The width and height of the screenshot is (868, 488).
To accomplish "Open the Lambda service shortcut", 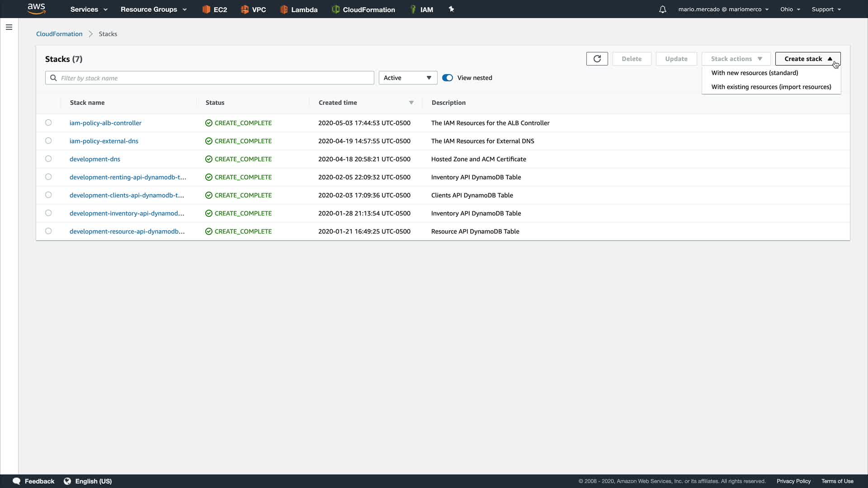I will tap(298, 9).
